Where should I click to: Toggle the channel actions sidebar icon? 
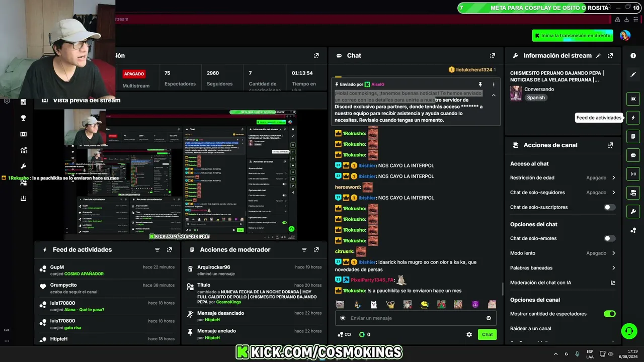tap(633, 193)
